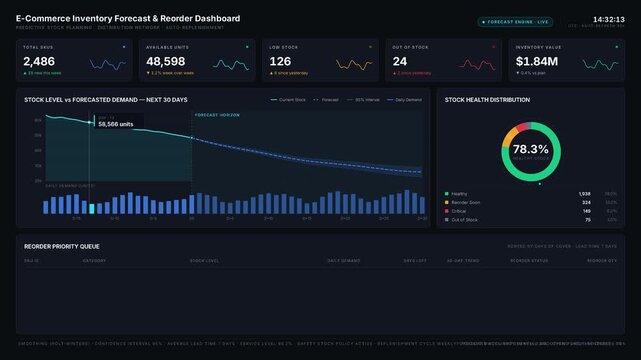
Task: Open the Low Stock orange sparkline
Action: click(354, 64)
